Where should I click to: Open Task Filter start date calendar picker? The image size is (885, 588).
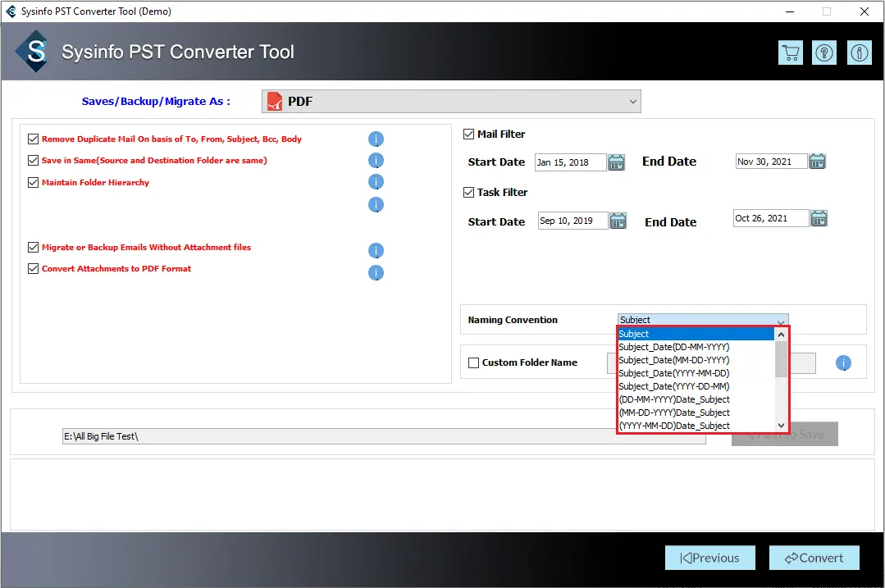[618, 221]
